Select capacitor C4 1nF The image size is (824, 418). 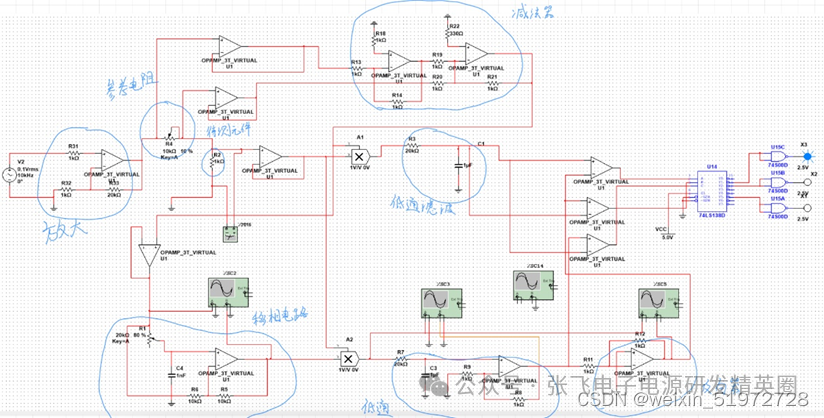(x=171, y=375)
